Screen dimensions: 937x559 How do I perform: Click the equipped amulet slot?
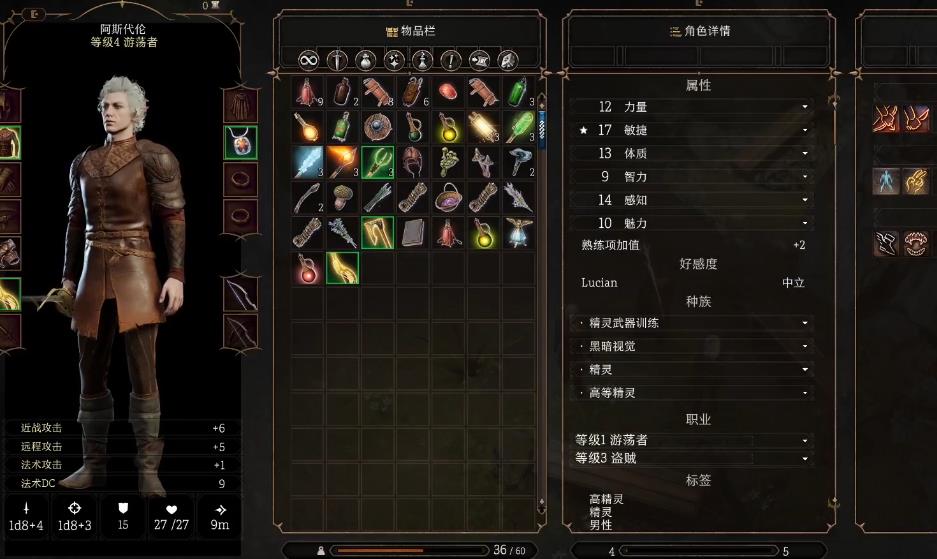(240, 142)
